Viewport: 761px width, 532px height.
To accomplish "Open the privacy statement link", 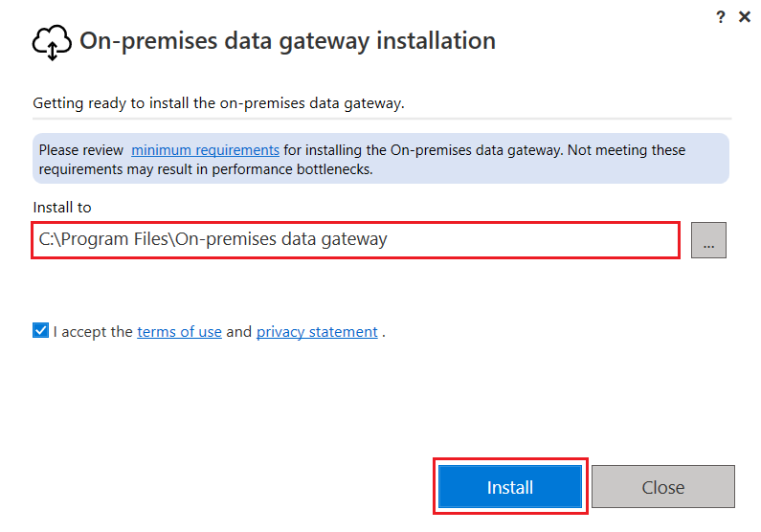I will (x=317, y=332).
